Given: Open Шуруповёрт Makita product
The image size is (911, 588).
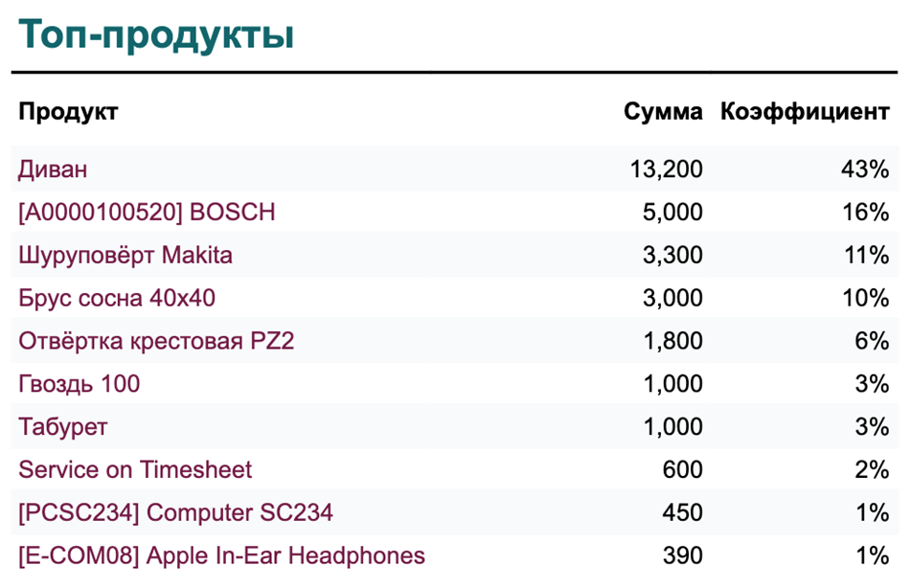Looking at the screenshot, I should coord(125,256).
